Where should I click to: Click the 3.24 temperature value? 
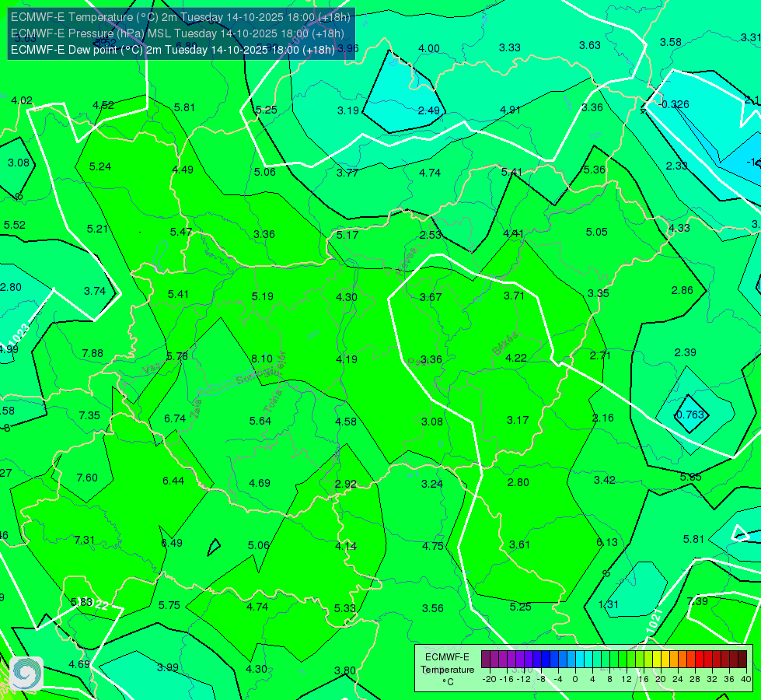click(432, 484)
